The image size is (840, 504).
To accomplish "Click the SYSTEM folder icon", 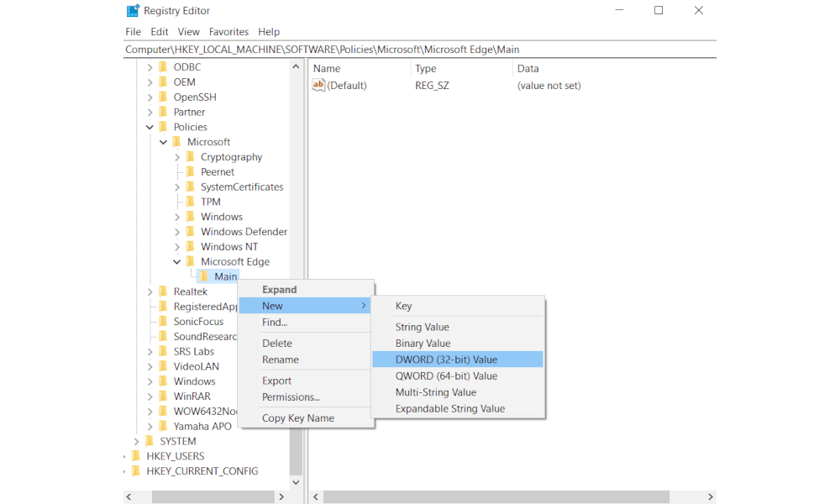I will [150, 441].
